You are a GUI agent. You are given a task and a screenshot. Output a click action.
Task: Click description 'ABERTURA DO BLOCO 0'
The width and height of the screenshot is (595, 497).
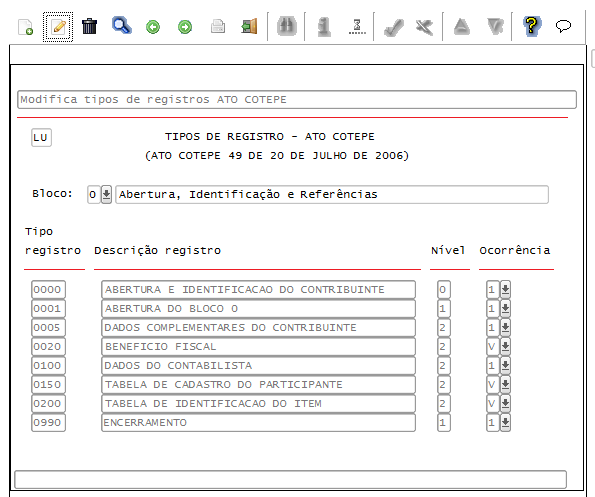point(258,308)
